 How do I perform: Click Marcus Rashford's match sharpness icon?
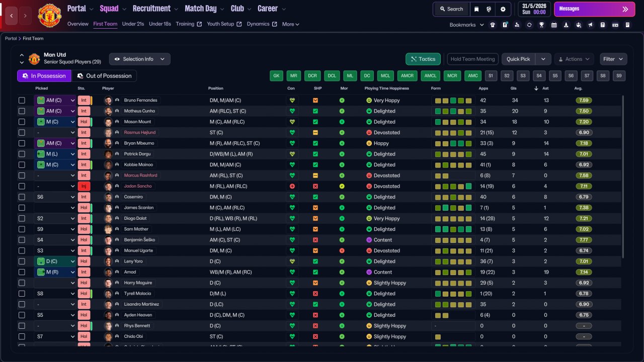point(315,175)
